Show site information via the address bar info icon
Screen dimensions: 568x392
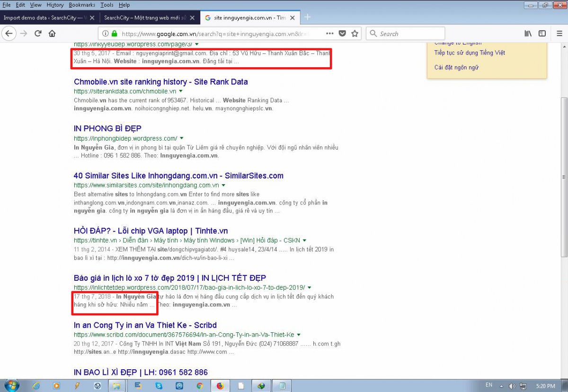106,34
